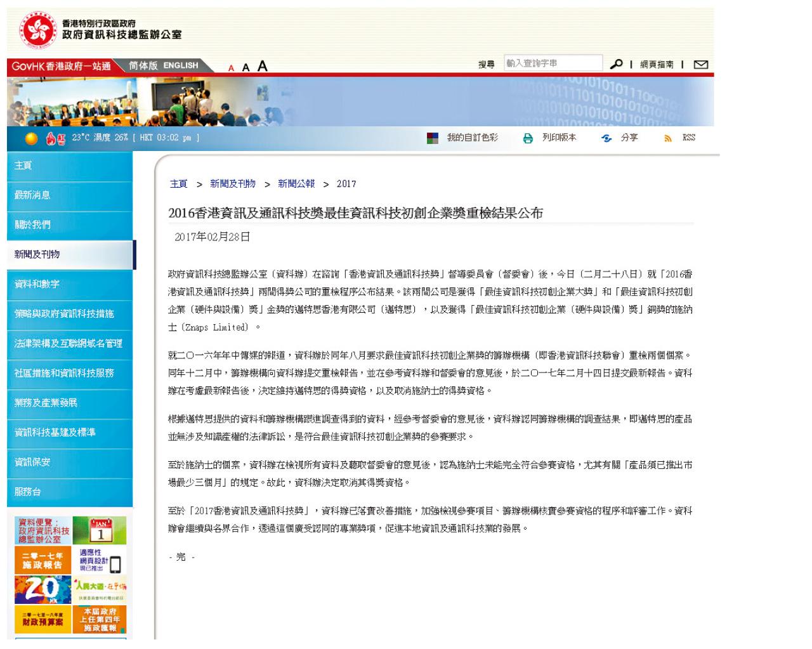The image size is (812, 649).
Task: Click the search input field
Action: pyautogui.click(x=553, y=63)
